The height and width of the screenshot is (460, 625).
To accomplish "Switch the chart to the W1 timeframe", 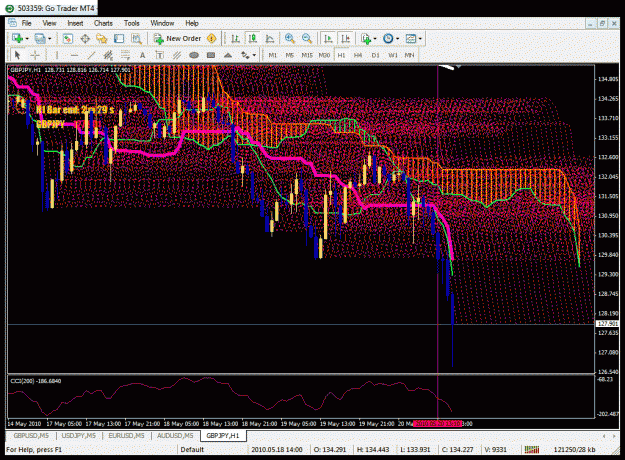I will pos(393,55).
